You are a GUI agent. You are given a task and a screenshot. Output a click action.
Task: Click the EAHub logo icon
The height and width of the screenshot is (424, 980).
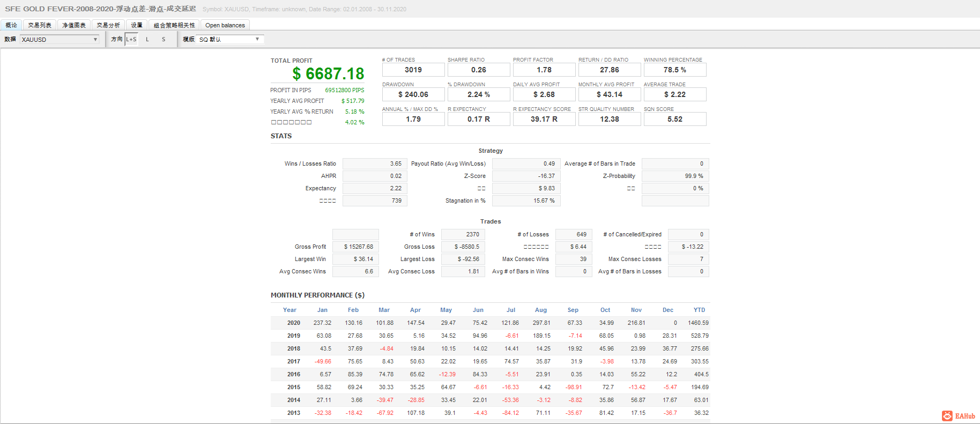pyautogui.click(x=947, y=416)
